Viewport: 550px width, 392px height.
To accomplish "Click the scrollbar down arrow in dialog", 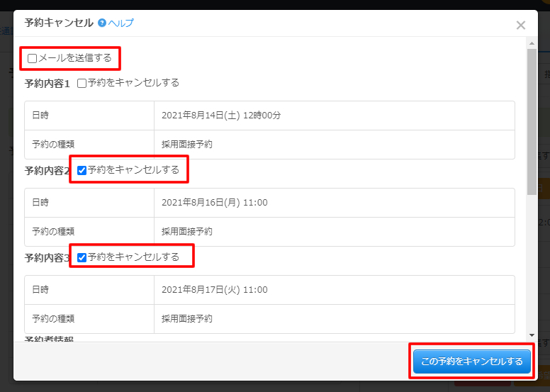I will tap(532, 335).
